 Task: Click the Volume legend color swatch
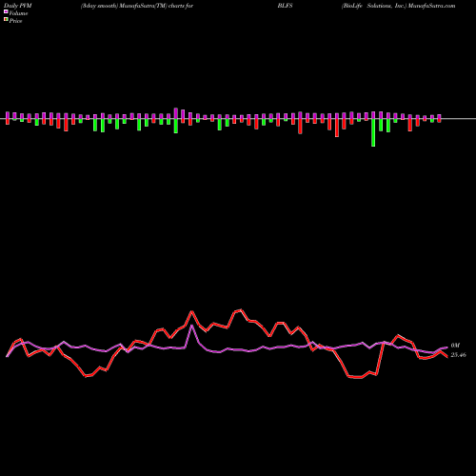tap(6, 12)
